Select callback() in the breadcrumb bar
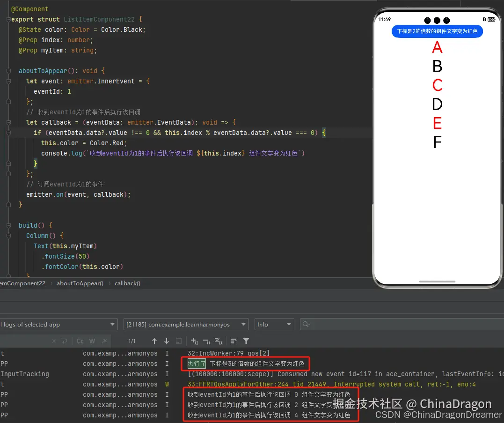 (127, 283)
